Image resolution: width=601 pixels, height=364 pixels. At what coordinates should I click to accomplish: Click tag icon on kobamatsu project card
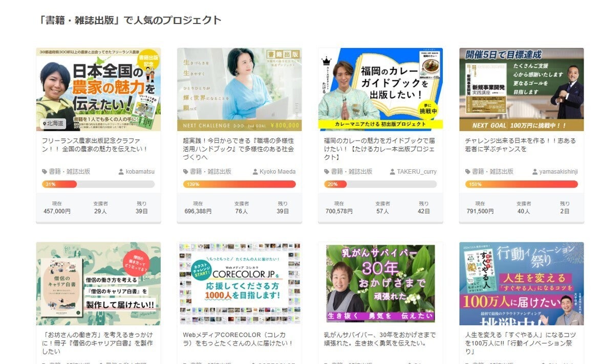pyautogui.click(x=45, y=172)
